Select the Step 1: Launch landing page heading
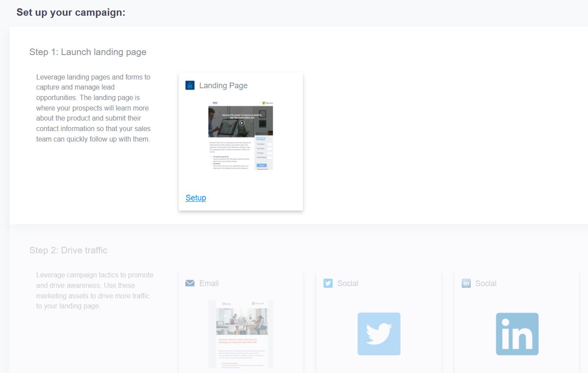This screenshot has height=373, width=588. click(x=88, y=52)
